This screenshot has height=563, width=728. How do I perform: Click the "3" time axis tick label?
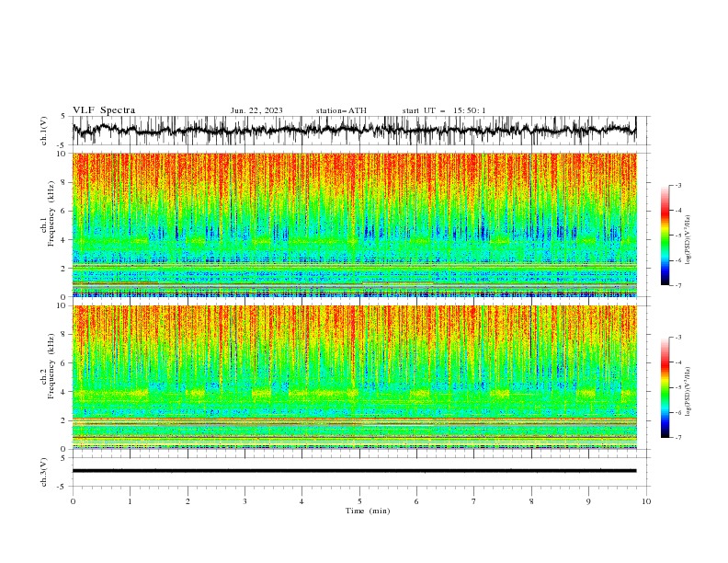coord(245,501)
